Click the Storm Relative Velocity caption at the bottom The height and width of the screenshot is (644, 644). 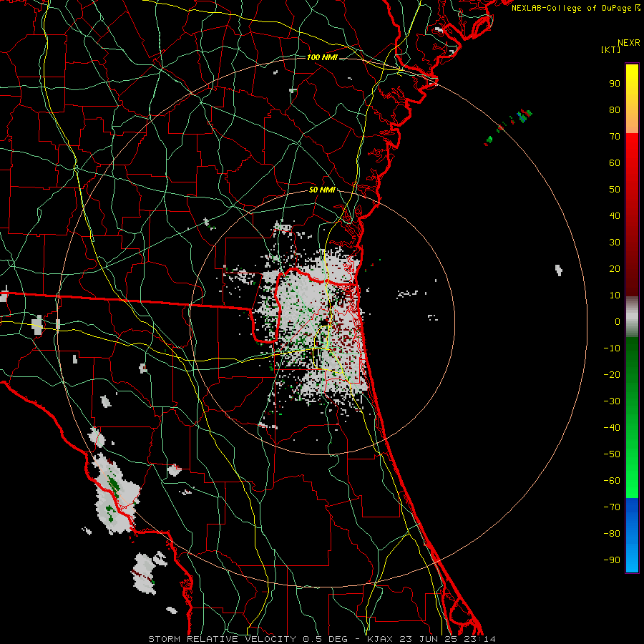pyautogui.click(x=321, y=639)
